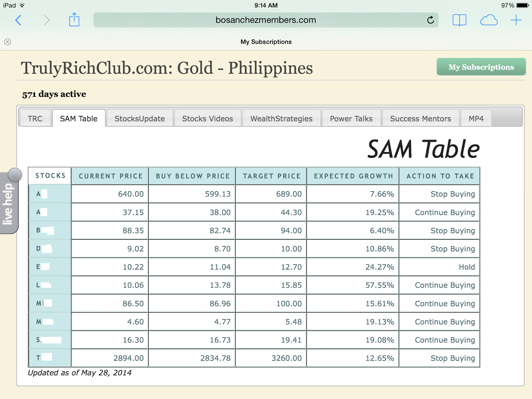Click the BUY BELOW PRICE header

[192, 176]
